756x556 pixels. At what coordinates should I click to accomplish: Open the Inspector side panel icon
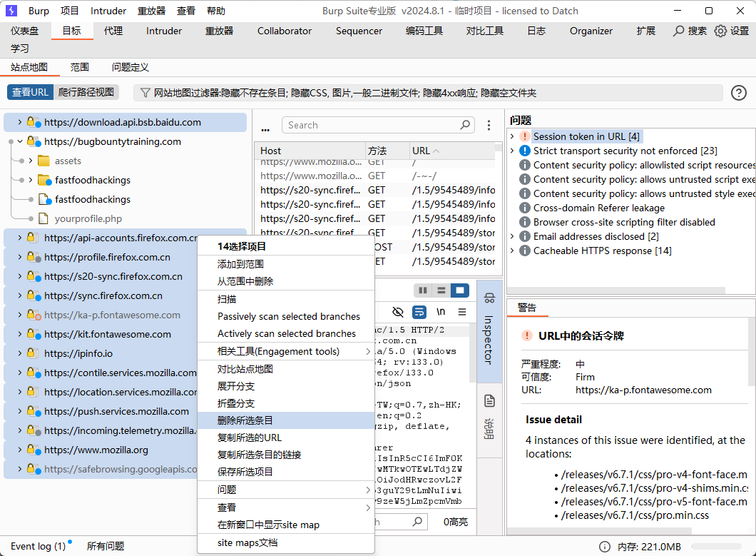click(x=489, y=298)
